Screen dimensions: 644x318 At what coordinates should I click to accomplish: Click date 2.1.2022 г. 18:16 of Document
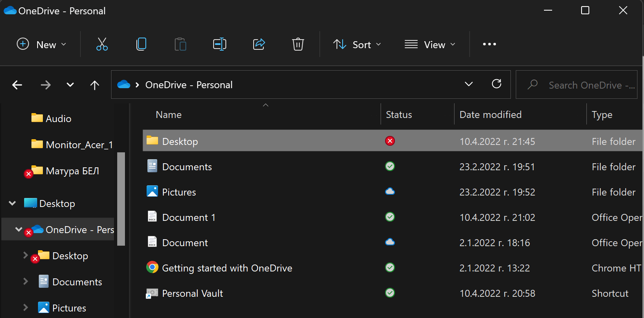tap(495, 243)
